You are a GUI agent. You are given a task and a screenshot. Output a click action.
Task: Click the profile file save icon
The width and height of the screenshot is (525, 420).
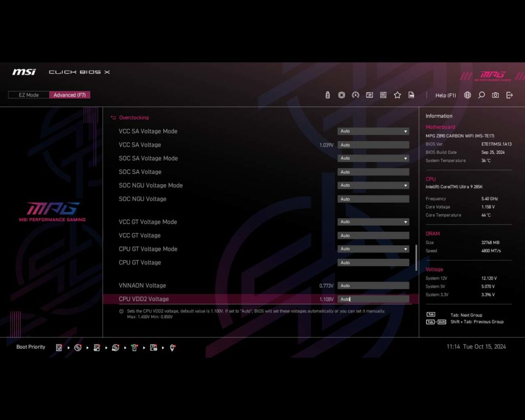click(x=411, y=95)
